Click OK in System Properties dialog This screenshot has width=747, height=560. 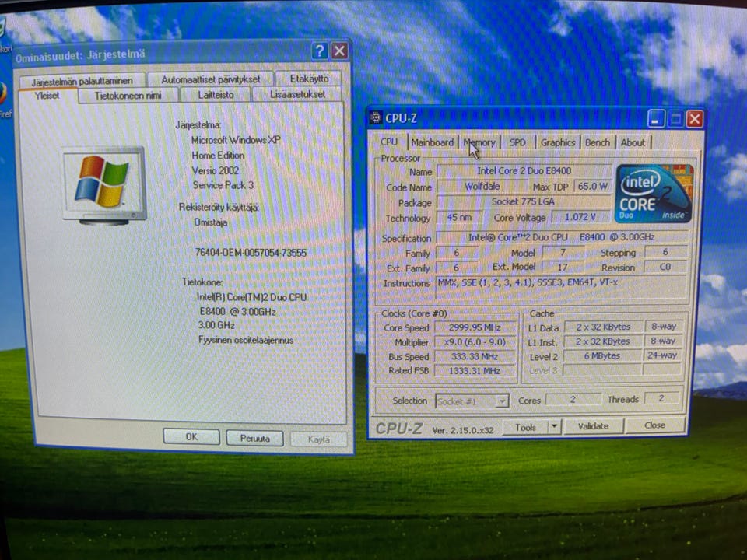click(x=191, y=436)
